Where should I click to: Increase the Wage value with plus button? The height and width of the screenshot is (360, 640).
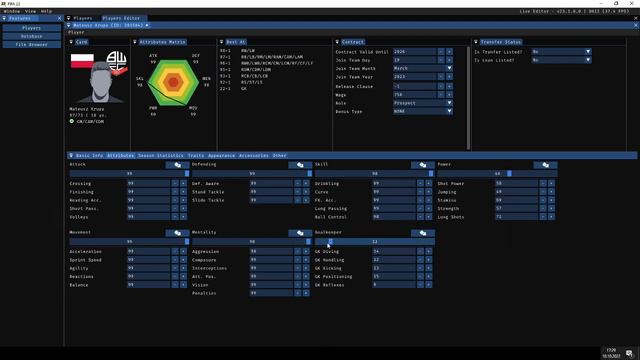click(449, 95)
